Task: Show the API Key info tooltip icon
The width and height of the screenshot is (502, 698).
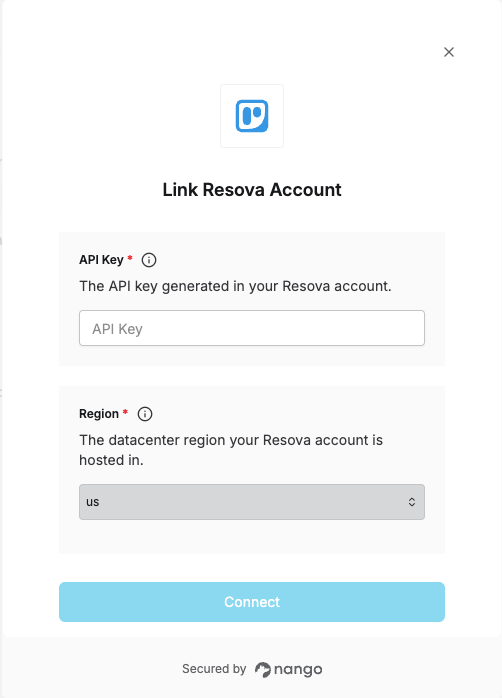Action: pyautogui.click(x=149, y=260)
